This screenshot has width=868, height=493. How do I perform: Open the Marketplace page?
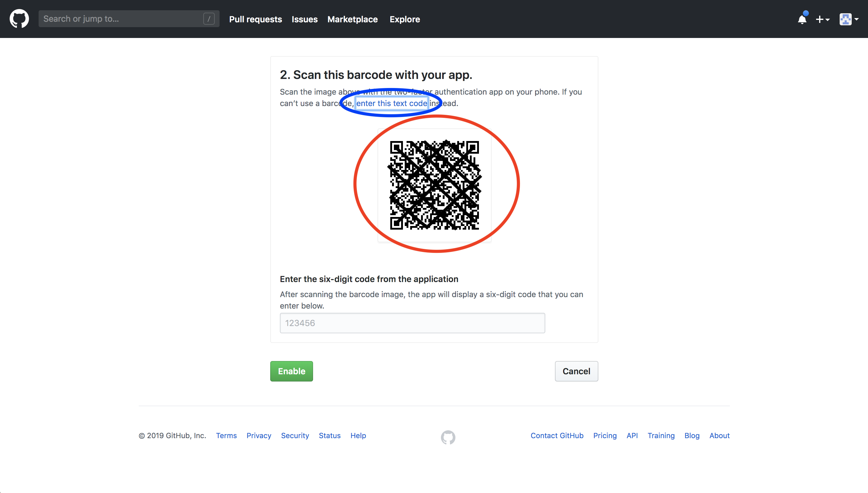click(x=352, y=19)
